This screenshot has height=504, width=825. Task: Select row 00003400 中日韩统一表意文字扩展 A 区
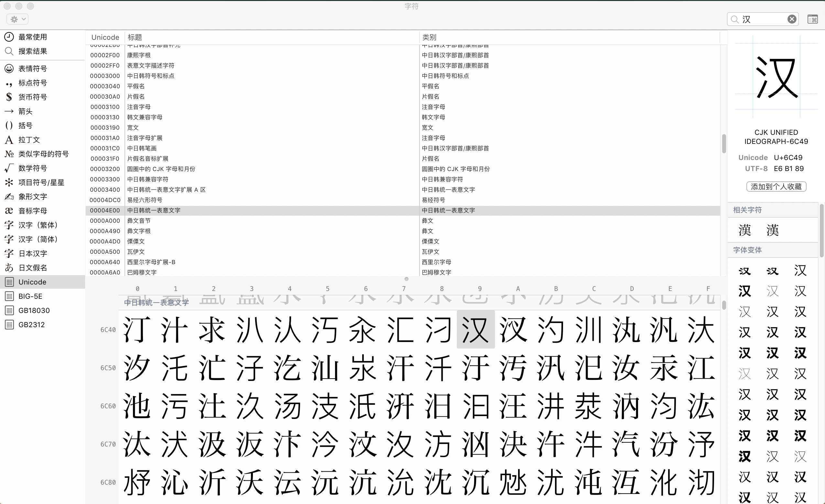(x=403, y=190)
